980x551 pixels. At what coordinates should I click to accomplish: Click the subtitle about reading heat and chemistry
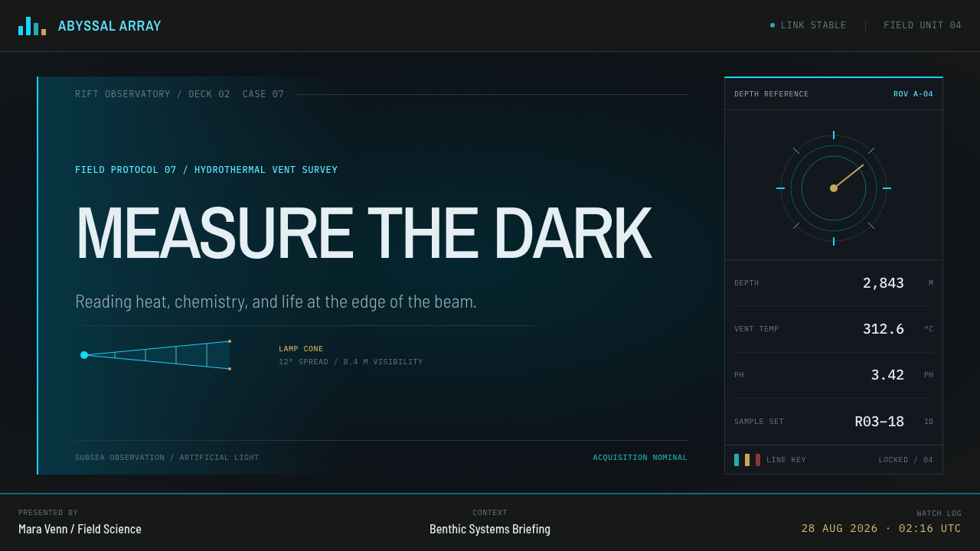click(276, 302)
